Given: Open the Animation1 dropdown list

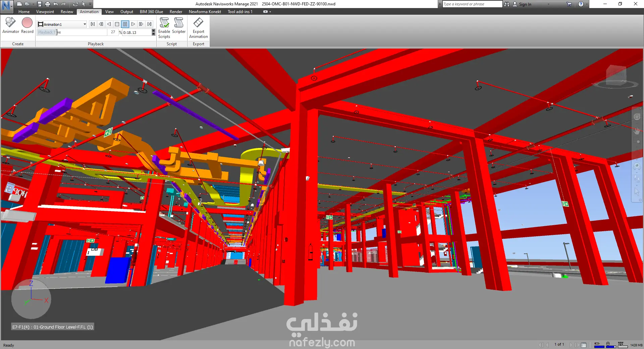Looking at the screenshot, I should [x=85, y=24].
